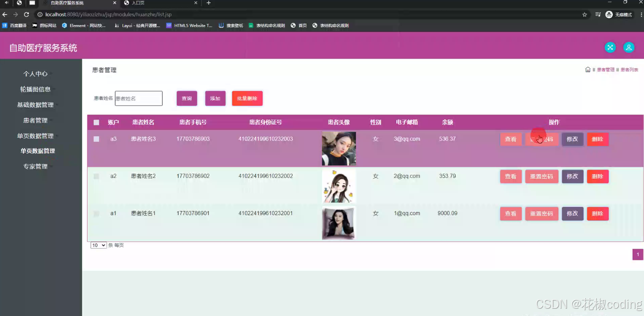Switch to 入口页 browser tab

point(161,3)
